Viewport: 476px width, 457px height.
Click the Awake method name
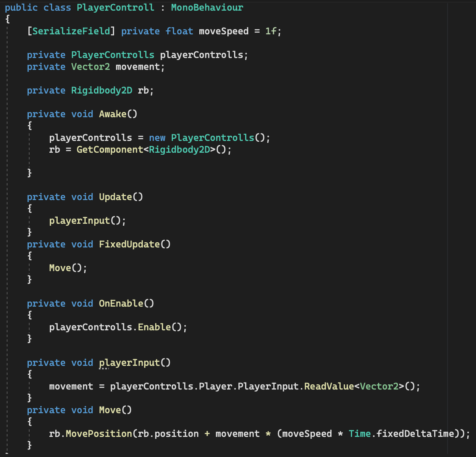(x=113, y=114)
